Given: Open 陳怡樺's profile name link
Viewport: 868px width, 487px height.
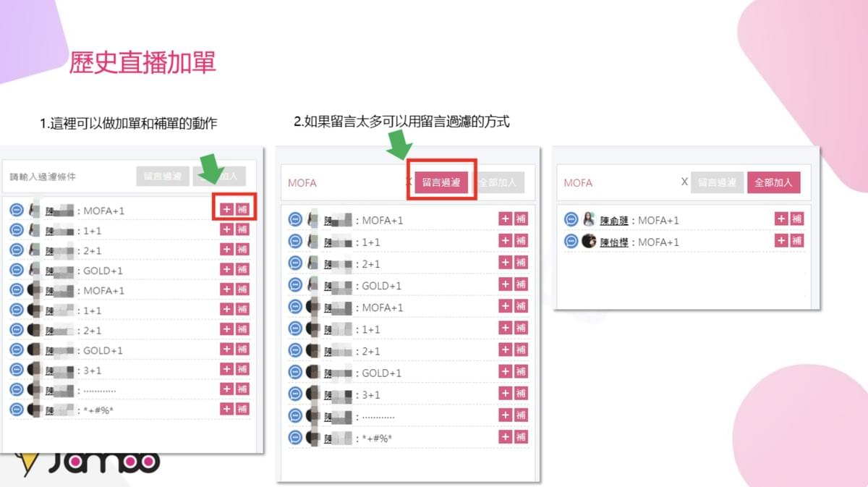Looking at the screenshot, I should (x=614, y=242).
